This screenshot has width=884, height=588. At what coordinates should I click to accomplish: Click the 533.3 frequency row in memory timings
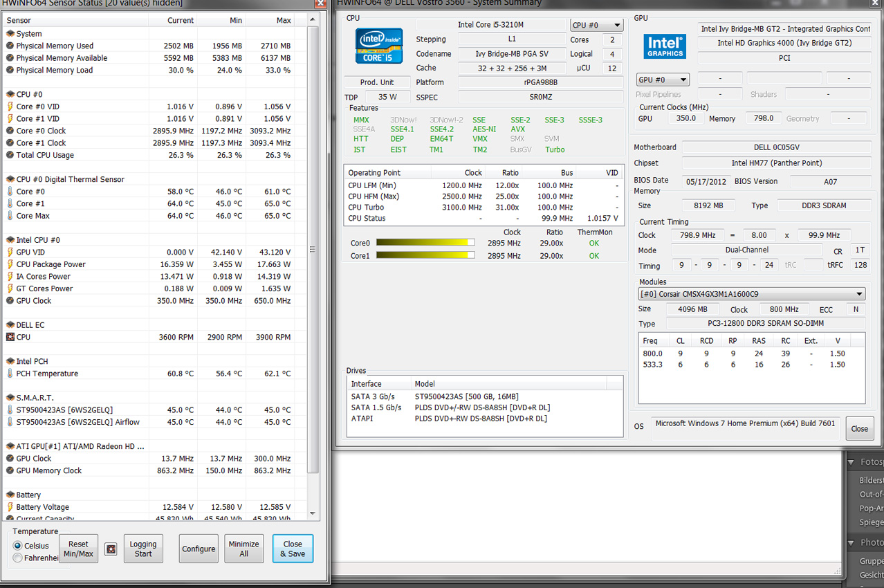pos(751,365)
